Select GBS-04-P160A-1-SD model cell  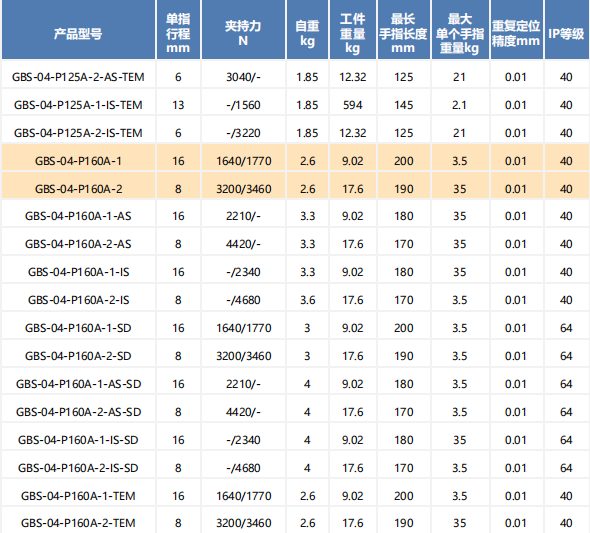(78, 328)
